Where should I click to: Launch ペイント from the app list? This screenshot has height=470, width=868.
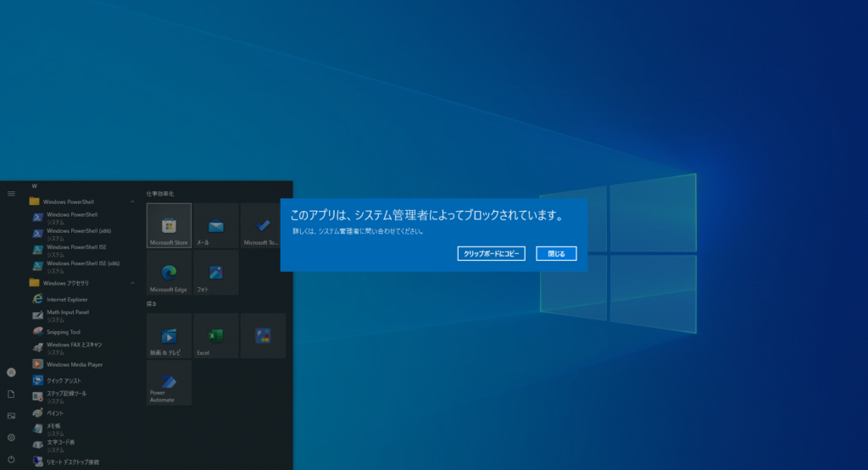pos(82,413)
